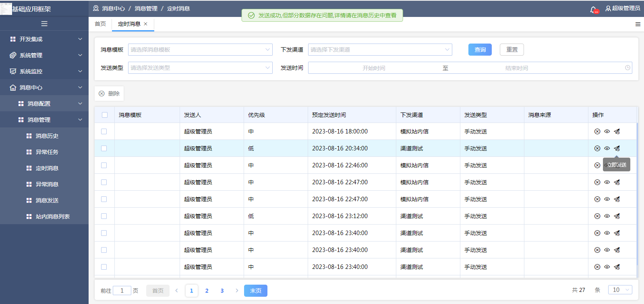Click the breadcrumb icon before 消息中心
The image size is (644, 304).
(96, 8)
